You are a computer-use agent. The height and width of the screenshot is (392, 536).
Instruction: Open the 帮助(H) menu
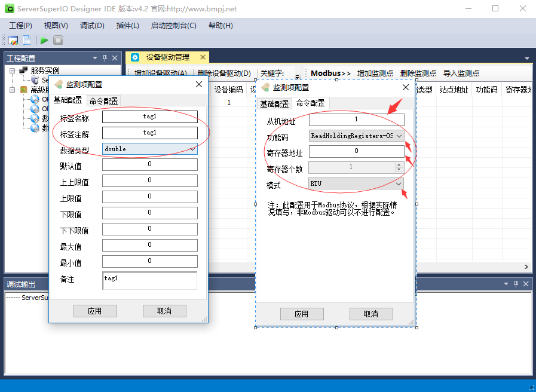tap(220, 26)
